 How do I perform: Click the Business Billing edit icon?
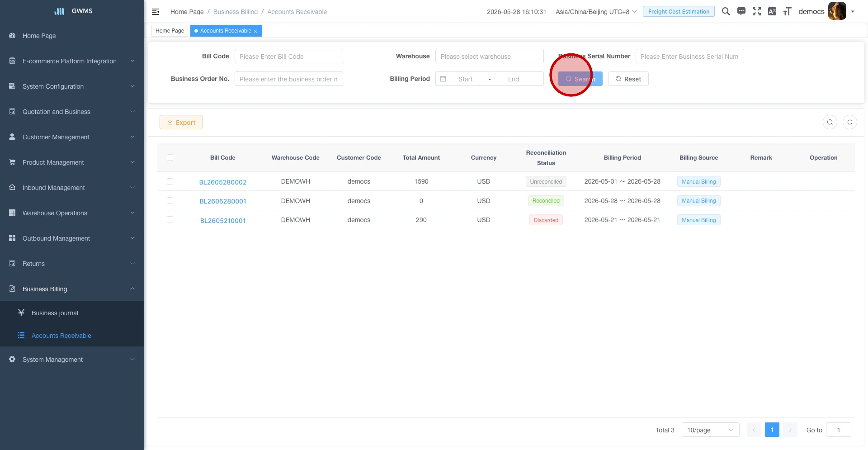tap(12, 289)
